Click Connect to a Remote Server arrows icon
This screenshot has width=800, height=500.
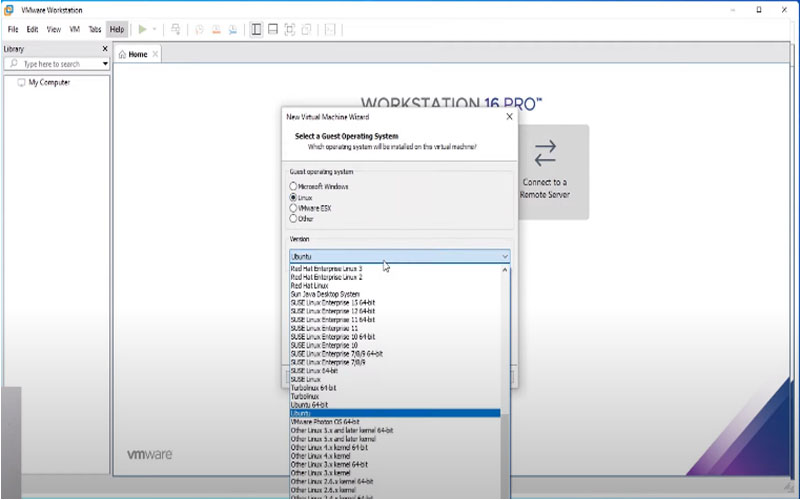[x=545, y=153]
